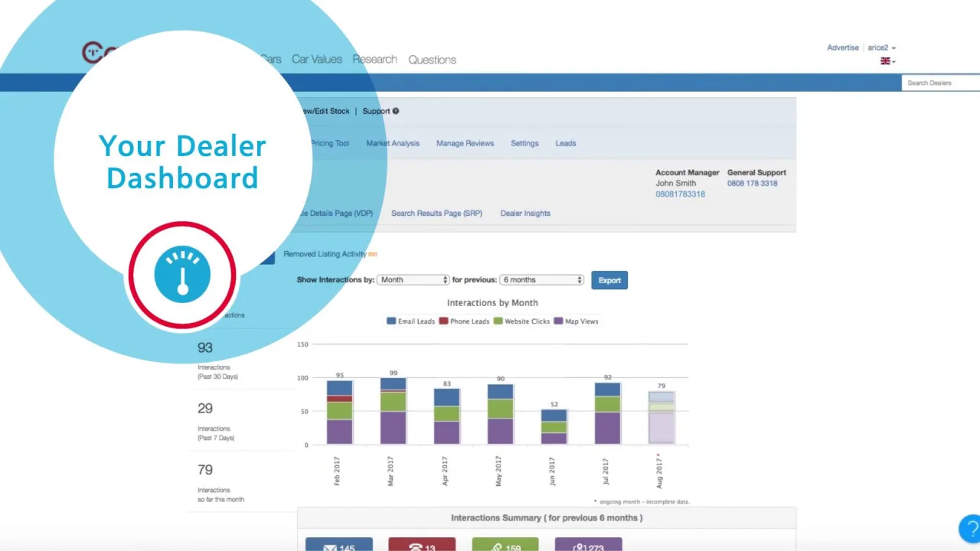Open the Car Values menu
The image size is (980, 551).
(x=316, y=60)
